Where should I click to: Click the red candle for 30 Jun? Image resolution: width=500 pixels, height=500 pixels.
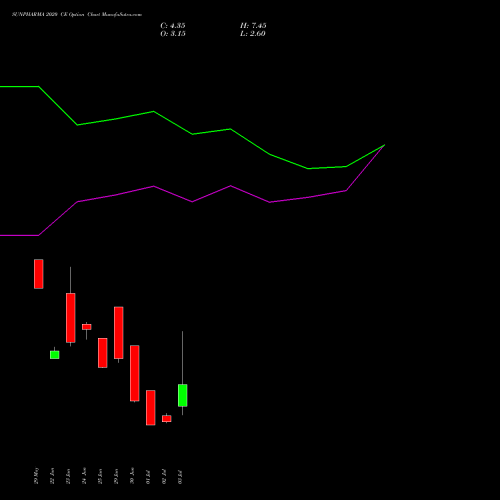(135, 373)
